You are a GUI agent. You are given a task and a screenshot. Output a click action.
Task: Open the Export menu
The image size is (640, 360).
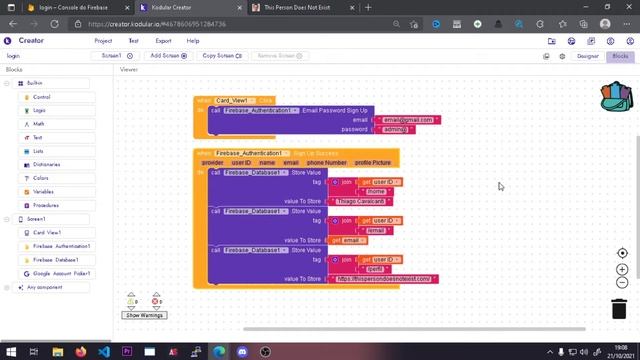(163, 41)
